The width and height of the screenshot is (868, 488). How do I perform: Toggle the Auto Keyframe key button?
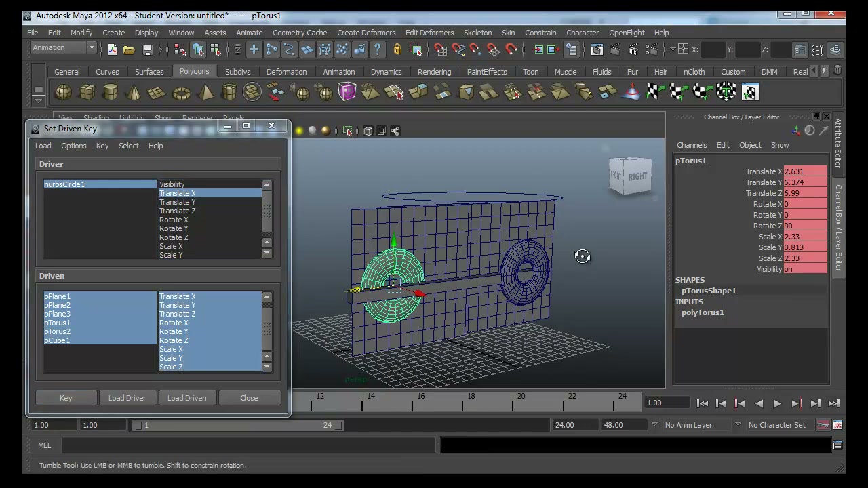coord(823,425)
